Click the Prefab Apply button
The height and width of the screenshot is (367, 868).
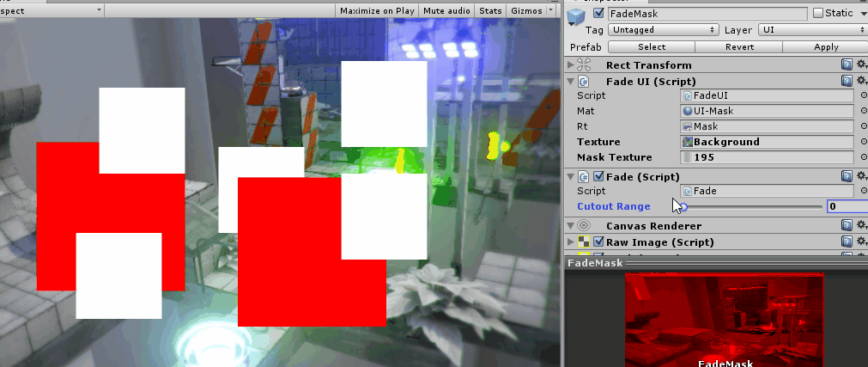(x=825, y=47)
